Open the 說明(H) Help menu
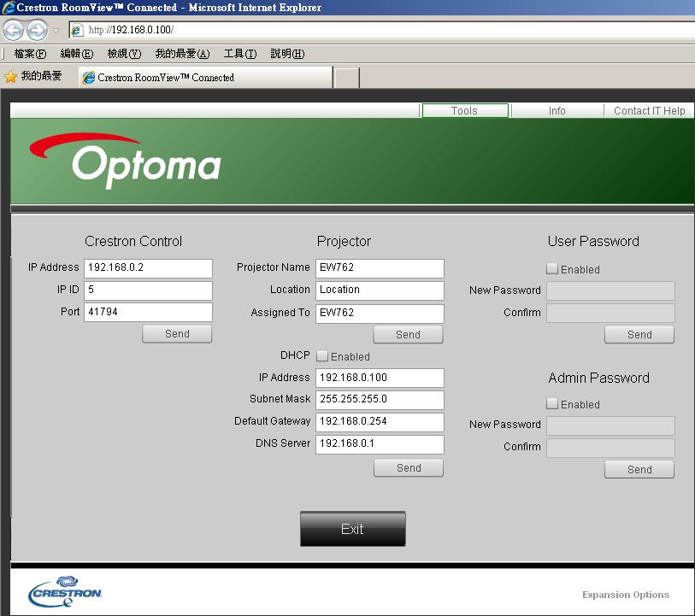This screenshot has width=695, height=616. tap(287, 54)
